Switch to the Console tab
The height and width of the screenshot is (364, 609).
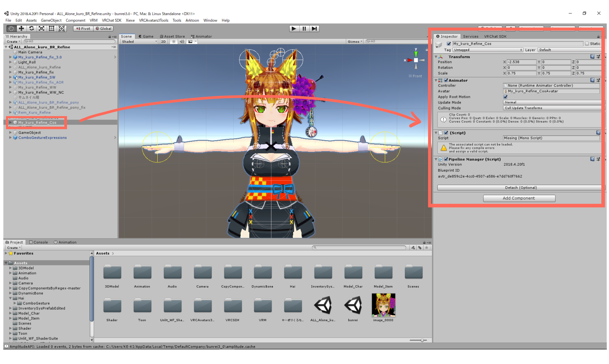click(x=39, y=242)
